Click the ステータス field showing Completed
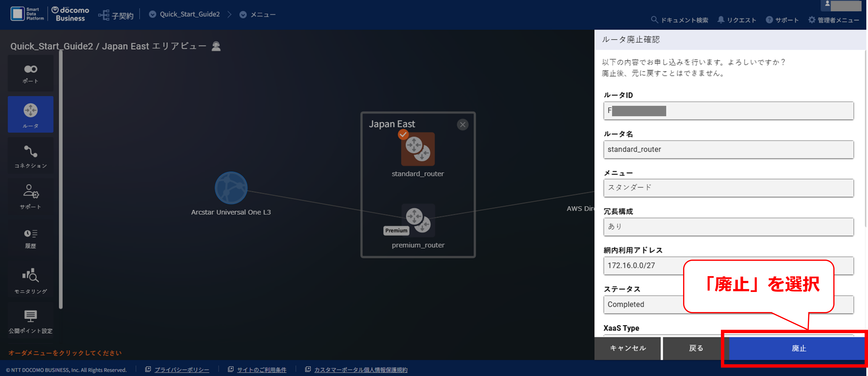This screenshot has width=868, height=376. (729, 304)
